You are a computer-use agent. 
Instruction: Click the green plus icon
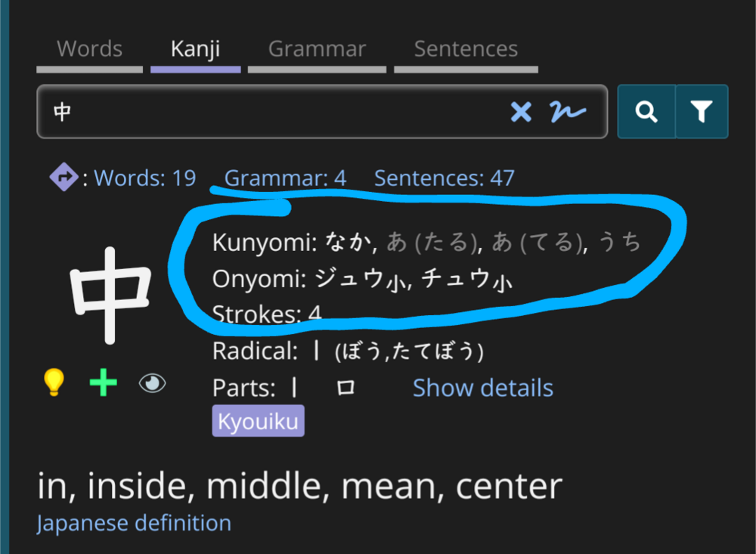tap(103, 384)
